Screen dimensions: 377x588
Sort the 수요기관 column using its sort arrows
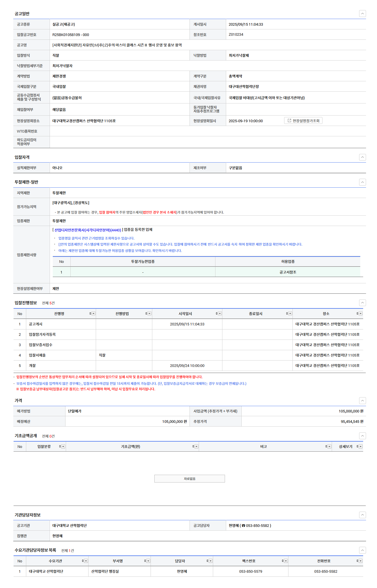83,561
